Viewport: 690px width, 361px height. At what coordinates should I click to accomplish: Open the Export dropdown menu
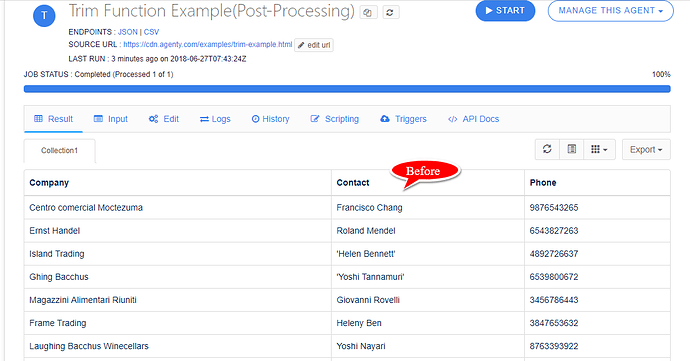646,150
